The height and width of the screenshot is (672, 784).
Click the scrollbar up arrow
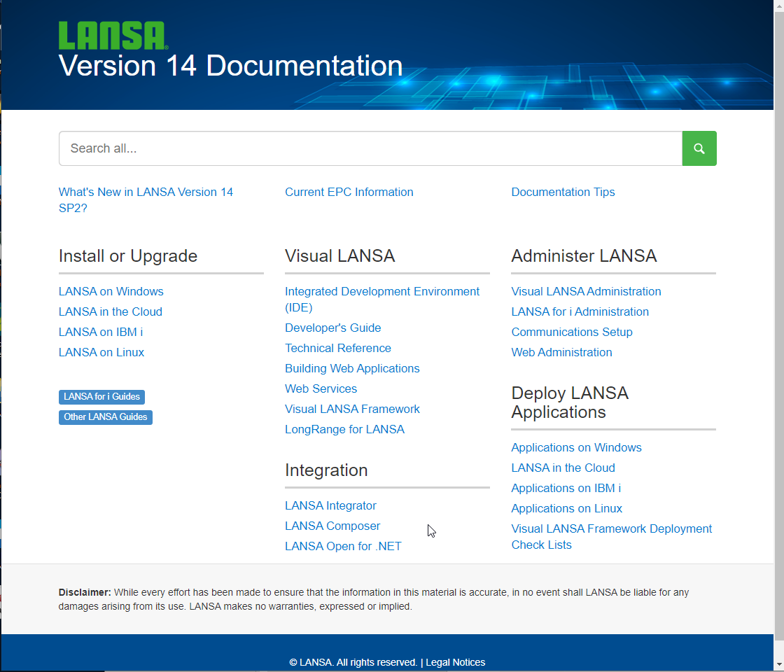779,5
